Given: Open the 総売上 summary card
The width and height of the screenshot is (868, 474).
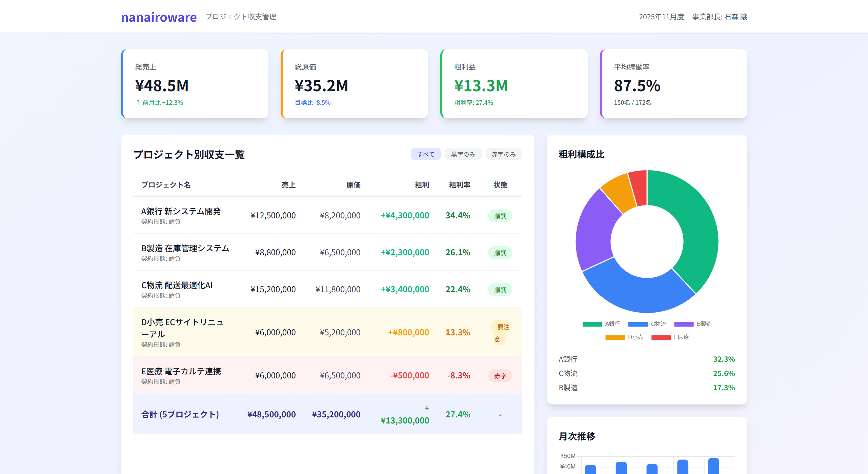Looking at the screenshot, I should [195, 84].
